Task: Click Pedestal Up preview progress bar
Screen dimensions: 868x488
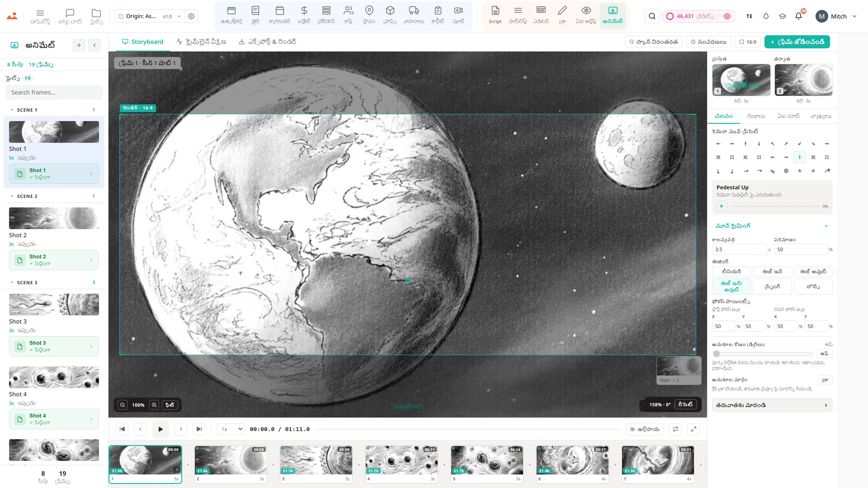Action: coord(774,206)
